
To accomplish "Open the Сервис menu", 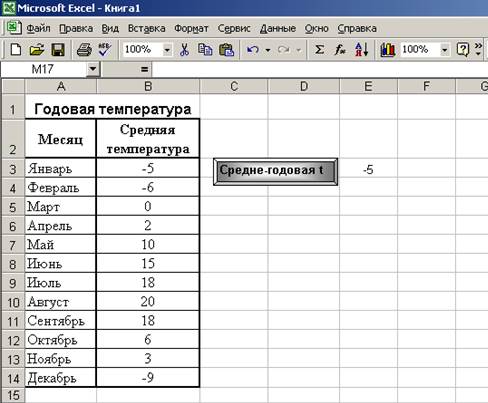I will [x=234, y=29].
